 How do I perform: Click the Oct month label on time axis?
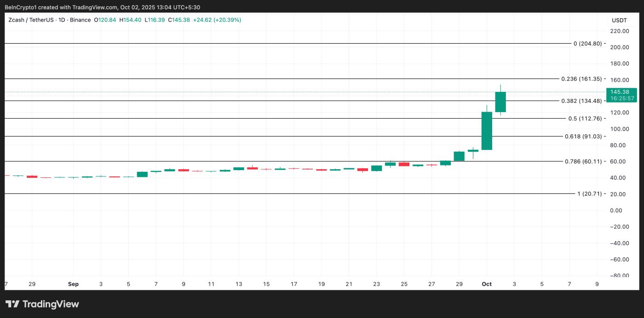[487, 284]
